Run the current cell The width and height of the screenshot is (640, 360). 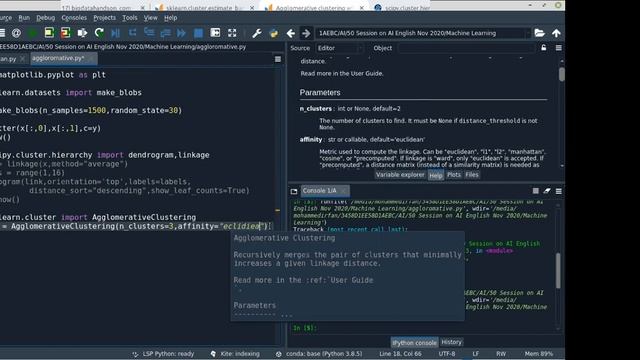(49, 33)
